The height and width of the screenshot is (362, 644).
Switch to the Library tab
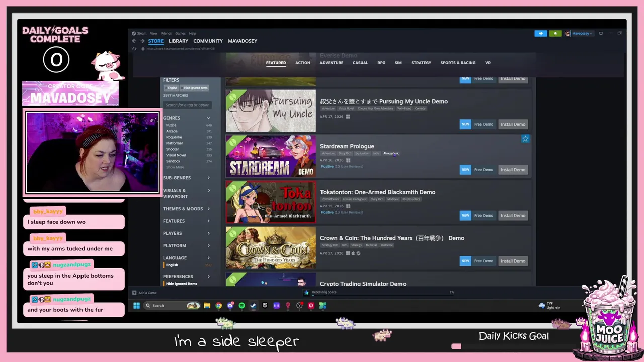pyautogui.click(x=178, y=41)
